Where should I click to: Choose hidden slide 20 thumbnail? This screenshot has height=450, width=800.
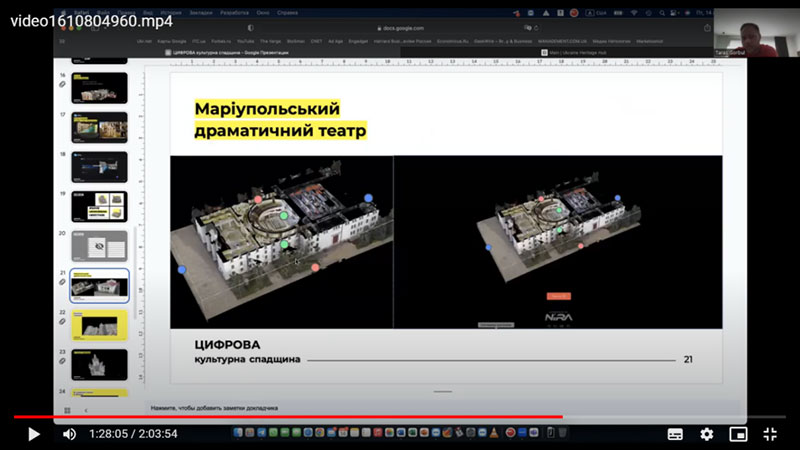tap(99, 246)
